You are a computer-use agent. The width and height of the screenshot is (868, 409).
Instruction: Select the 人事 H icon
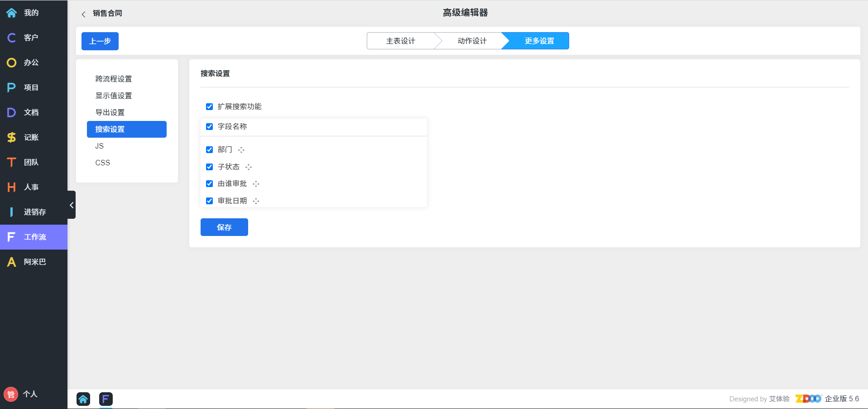click(x=11, y=187)
